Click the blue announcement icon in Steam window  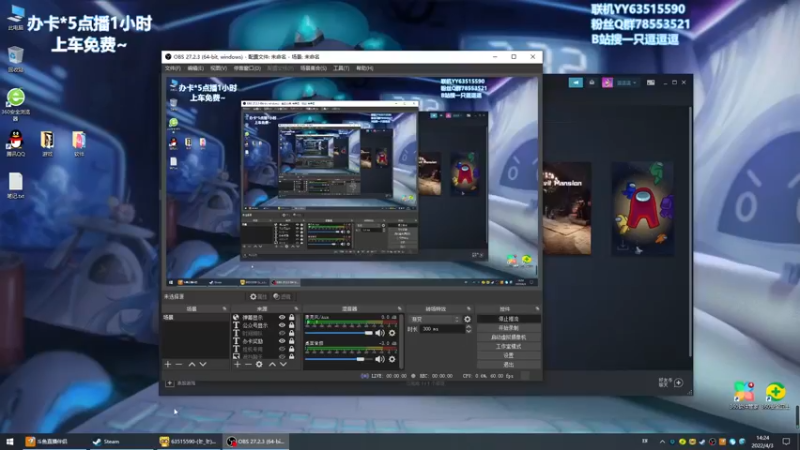pyautogui.click(x=576, y=83)
